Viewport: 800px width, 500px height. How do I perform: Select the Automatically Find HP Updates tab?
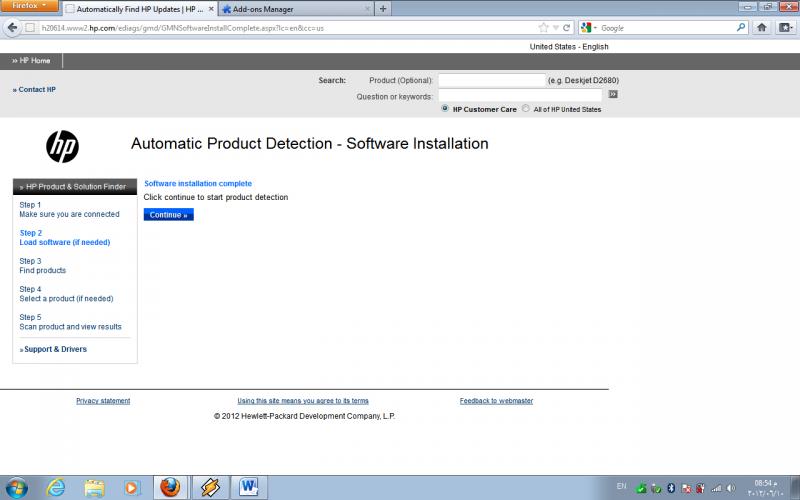(139, 9)
